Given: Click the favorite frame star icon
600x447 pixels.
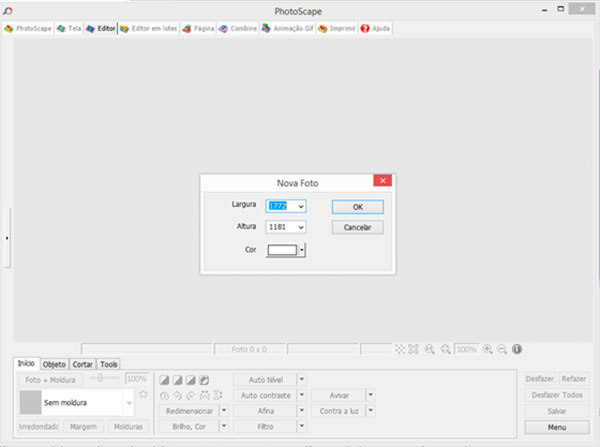Looking at the screenshot, I should click(x=143, y=394).
